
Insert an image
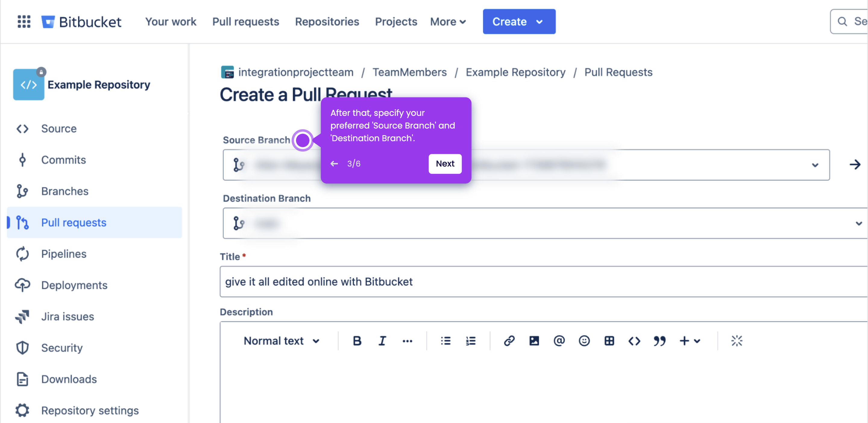click(534, 341)
